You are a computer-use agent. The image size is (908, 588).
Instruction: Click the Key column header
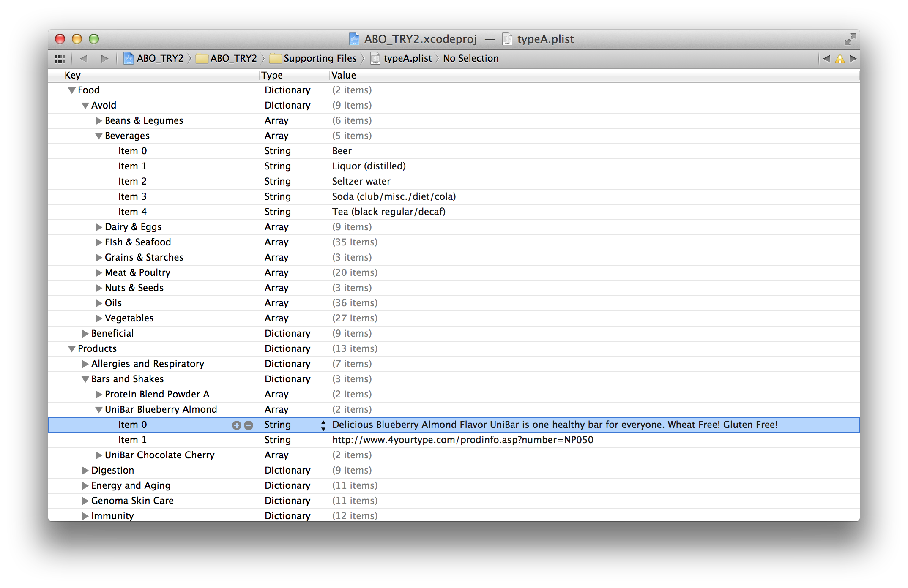tap(73, 76)
